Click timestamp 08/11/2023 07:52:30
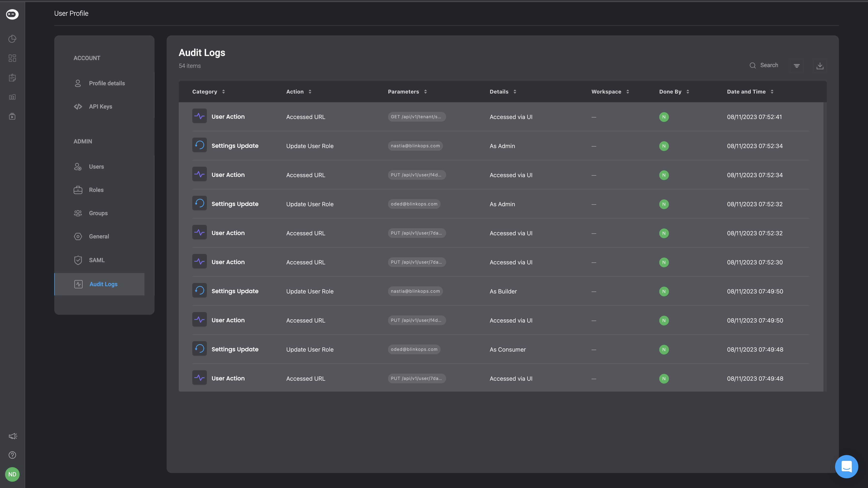The height and width of the screenshot is (488, 868). (754, 262)
